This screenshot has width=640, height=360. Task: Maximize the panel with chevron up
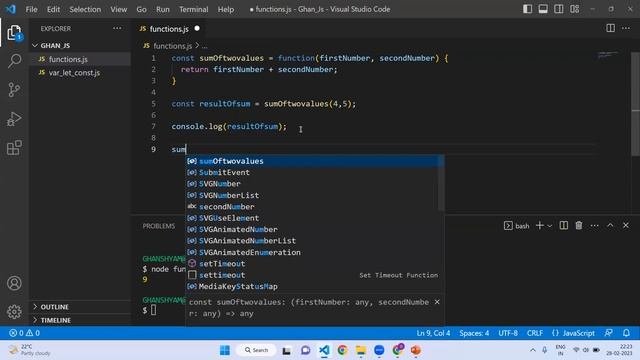(x=610, y=225)
